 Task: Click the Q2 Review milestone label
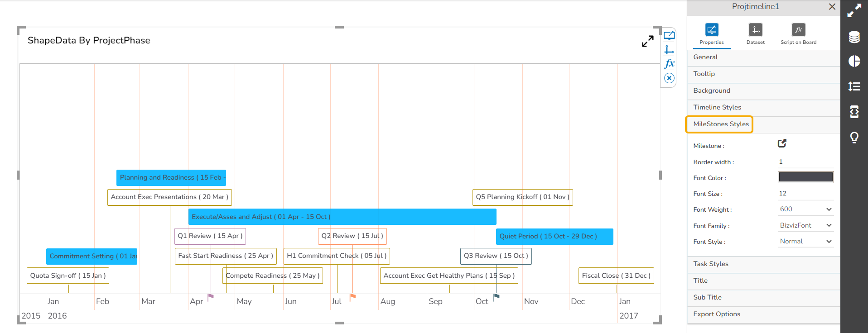pyautogui.click(x=352, y=236)
